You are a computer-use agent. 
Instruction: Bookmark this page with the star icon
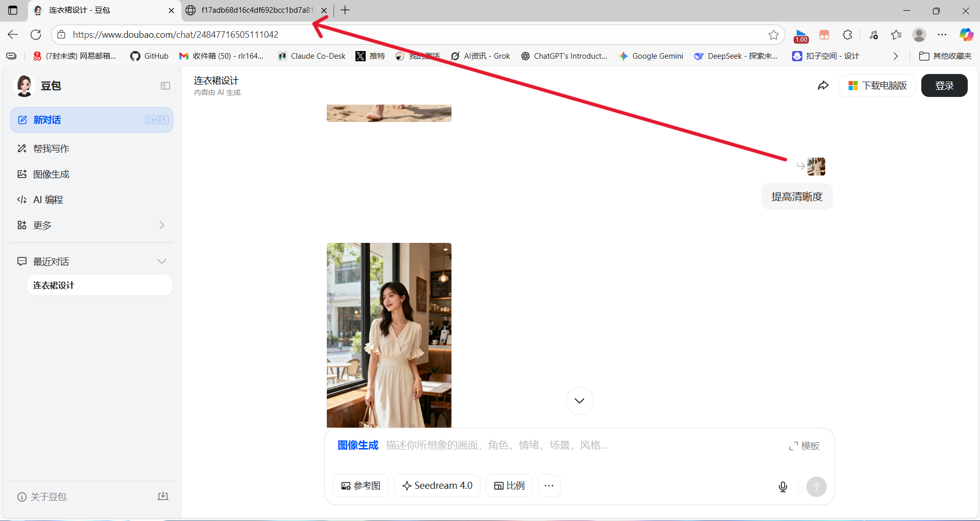[x=773, y=35]
